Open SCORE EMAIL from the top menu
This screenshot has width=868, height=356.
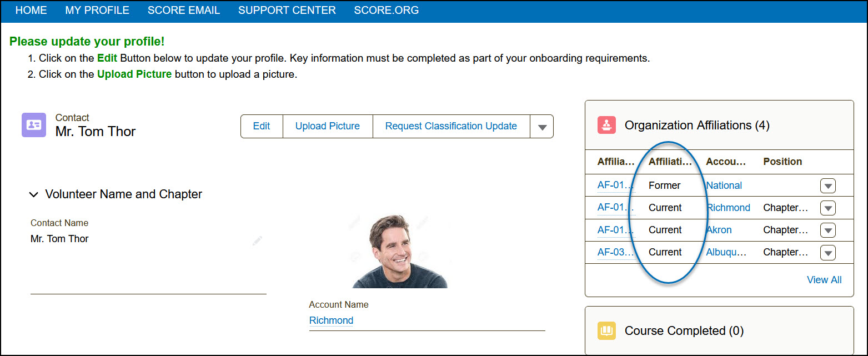click(x=184, y=11)
